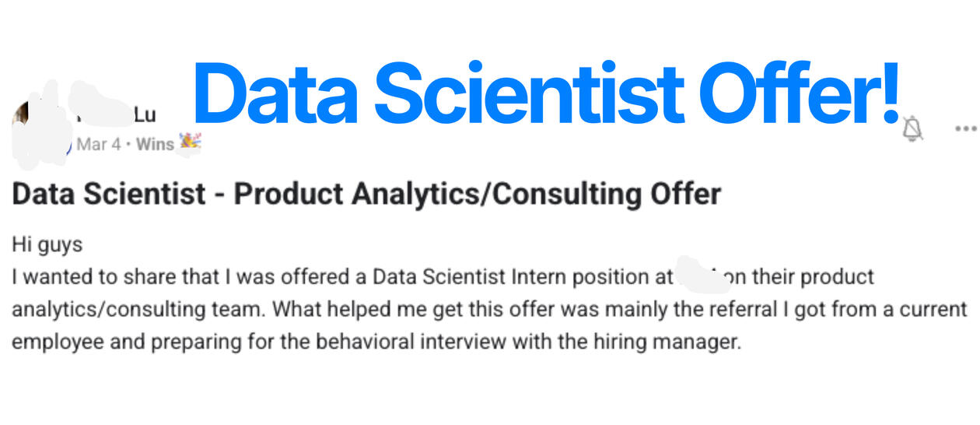This screenshot has width=980, height=425.
Task: Click the party popper emoji beside Wins
Action: coord(190,143)
